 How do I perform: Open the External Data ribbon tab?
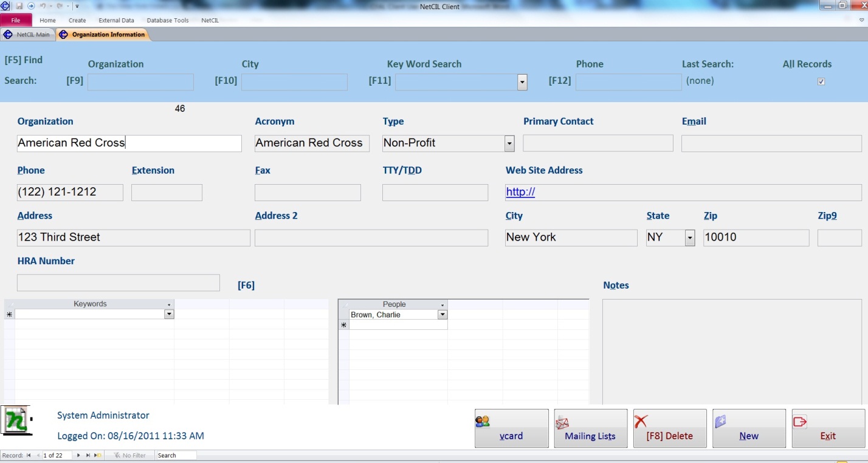coord(116,20)
